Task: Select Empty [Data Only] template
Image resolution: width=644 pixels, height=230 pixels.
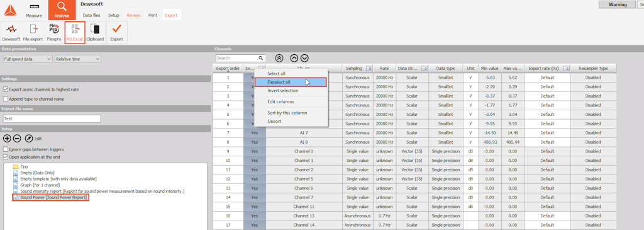Action: click(34, 173)
